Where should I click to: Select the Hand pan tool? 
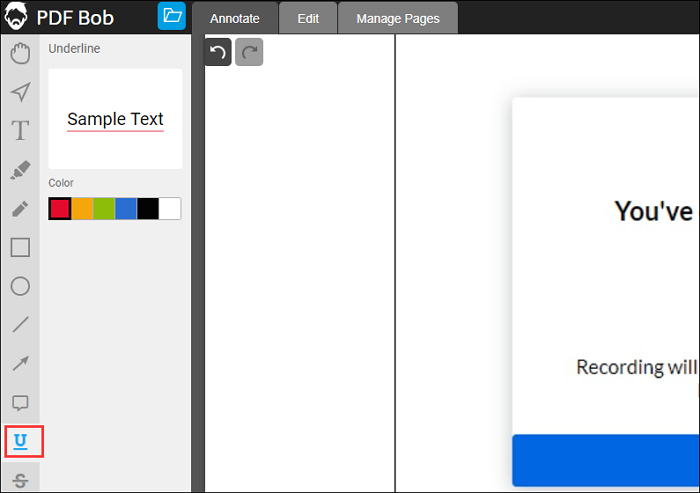[x=20, y=54]
